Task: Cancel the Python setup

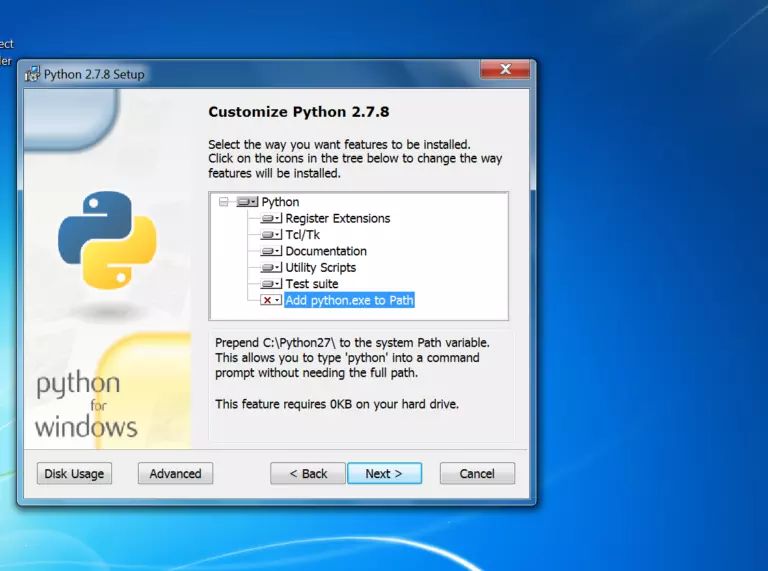Action: point(477,474)
